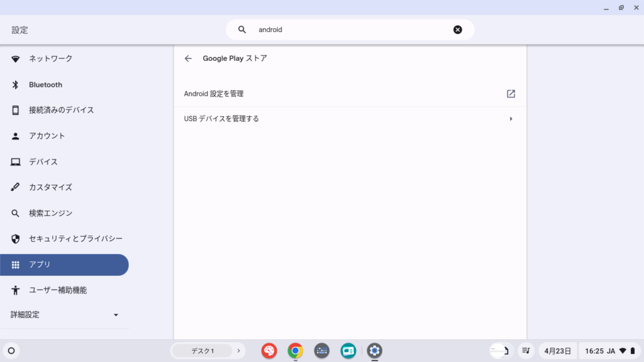This screenshot has height=362, width=644.
Task: Click the search magnifier icon in search bar
Action: (242, 30)
